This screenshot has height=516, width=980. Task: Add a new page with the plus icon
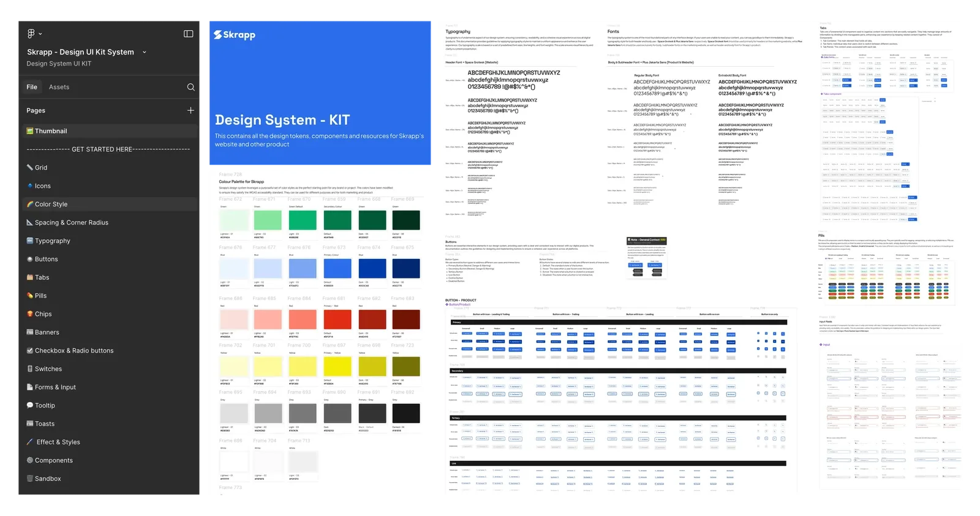coord(190,110)
